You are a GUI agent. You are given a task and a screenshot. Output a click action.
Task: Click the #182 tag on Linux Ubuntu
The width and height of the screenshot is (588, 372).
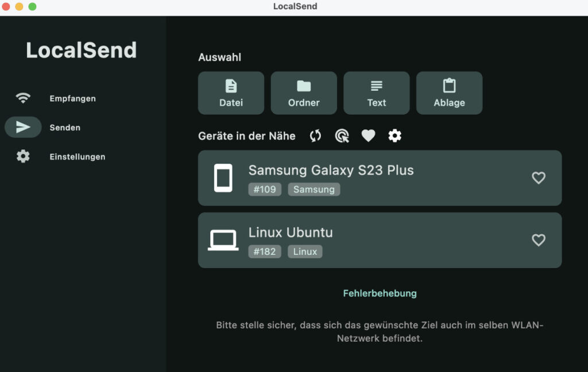pyautogui.click(x=265, y=251)
